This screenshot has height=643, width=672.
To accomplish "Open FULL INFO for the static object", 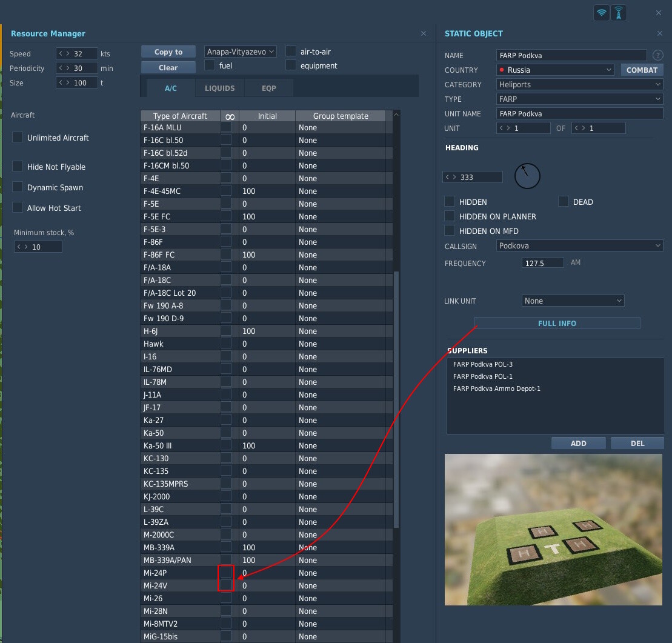I will coord(557,323).
